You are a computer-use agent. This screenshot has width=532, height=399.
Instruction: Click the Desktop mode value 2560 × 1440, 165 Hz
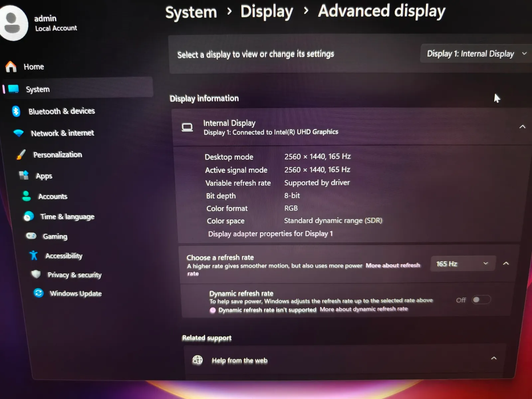point(318,156)
